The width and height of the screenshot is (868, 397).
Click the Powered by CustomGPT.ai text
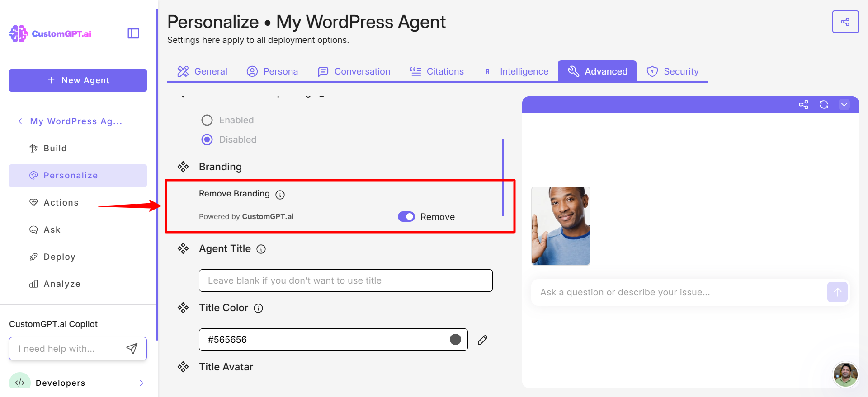point(246,216)
